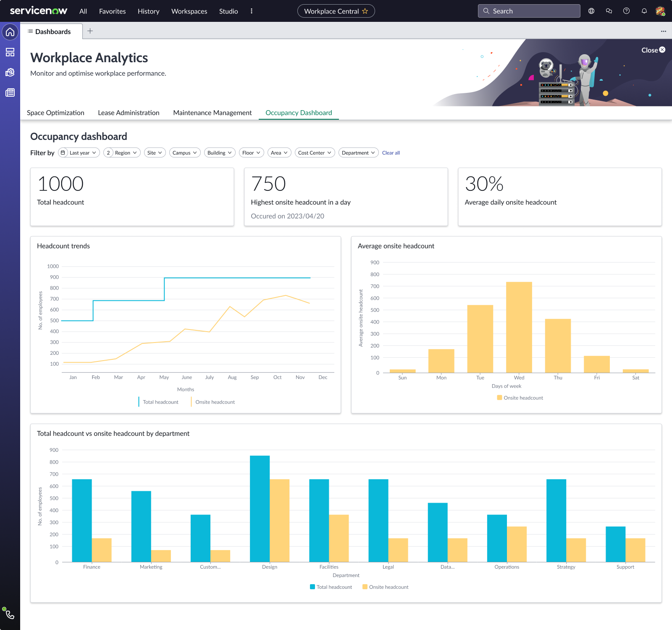
Task: Favorite Workplace Central with the star
Action: pyautogui.click(x=365, y=11)
